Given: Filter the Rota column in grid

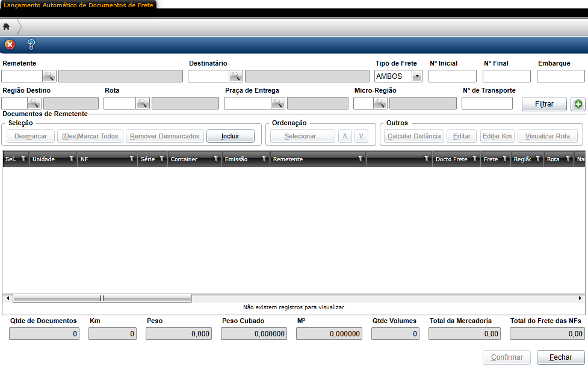Looking at the screenshot, I should click(568, 159).
